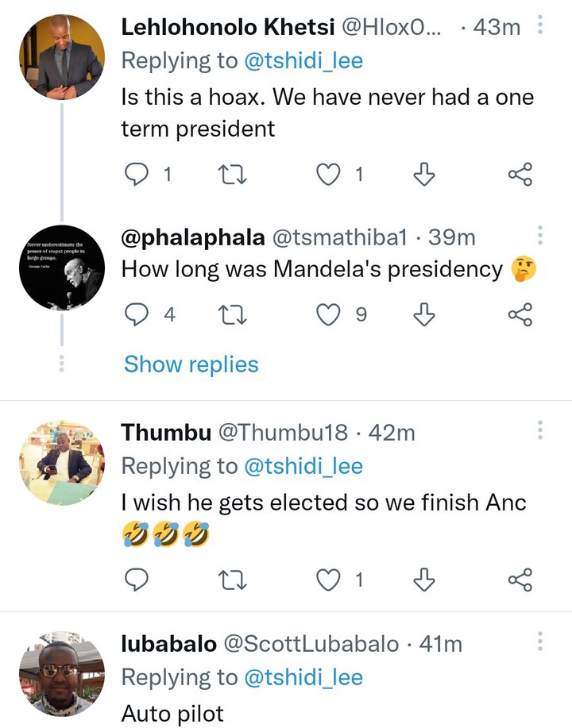
Task: Like the Mandela's presidency tweet
Action: pos(328,315)
